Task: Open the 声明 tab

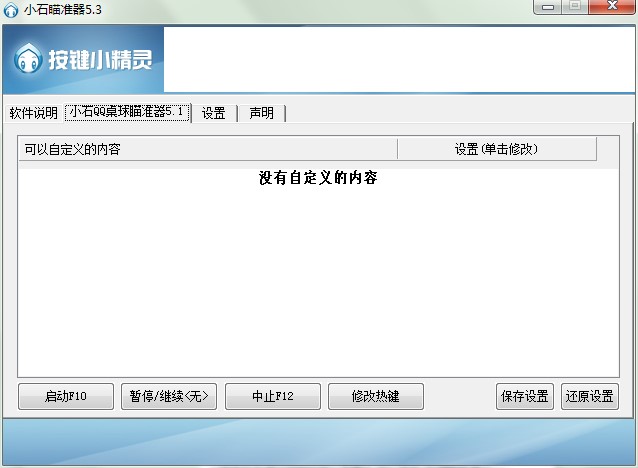Action: [x=262, y=113]
